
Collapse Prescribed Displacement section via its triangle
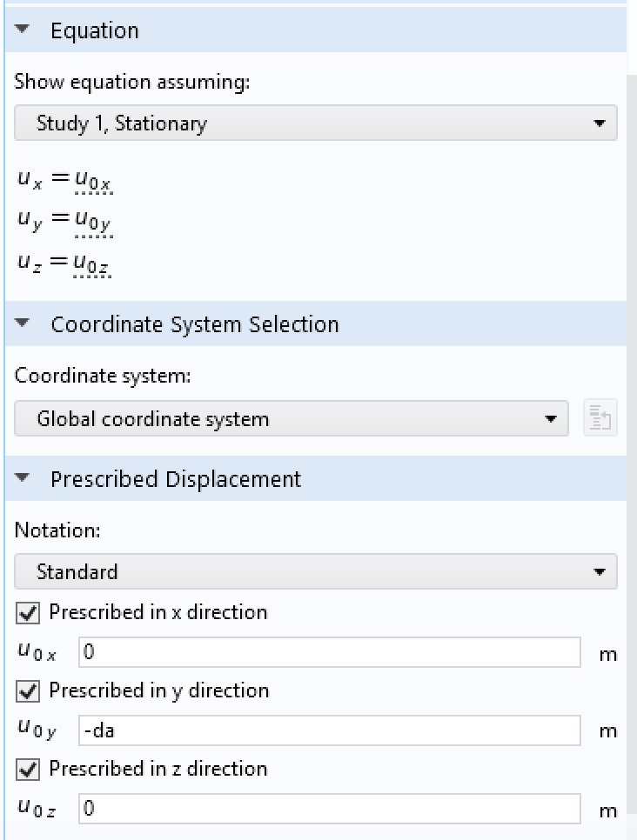(x=23, y=479)
